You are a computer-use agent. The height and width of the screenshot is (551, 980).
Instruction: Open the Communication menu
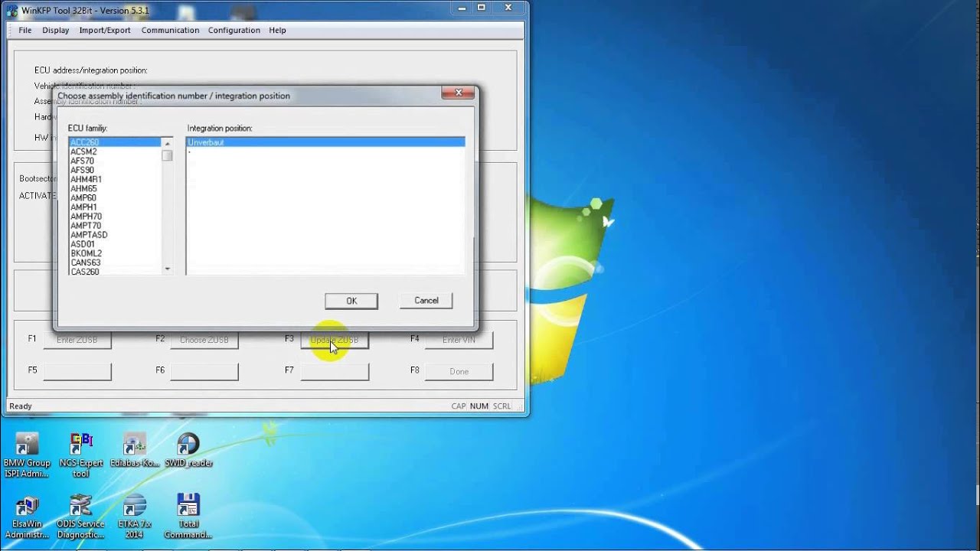click(170, 30)
